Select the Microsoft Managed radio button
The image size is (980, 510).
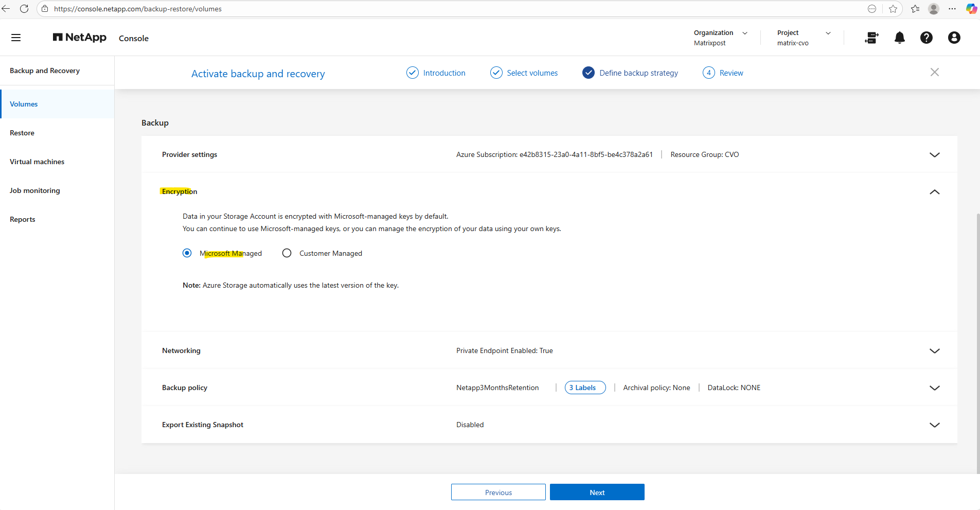pyautogui.click(x=187, y=253)
